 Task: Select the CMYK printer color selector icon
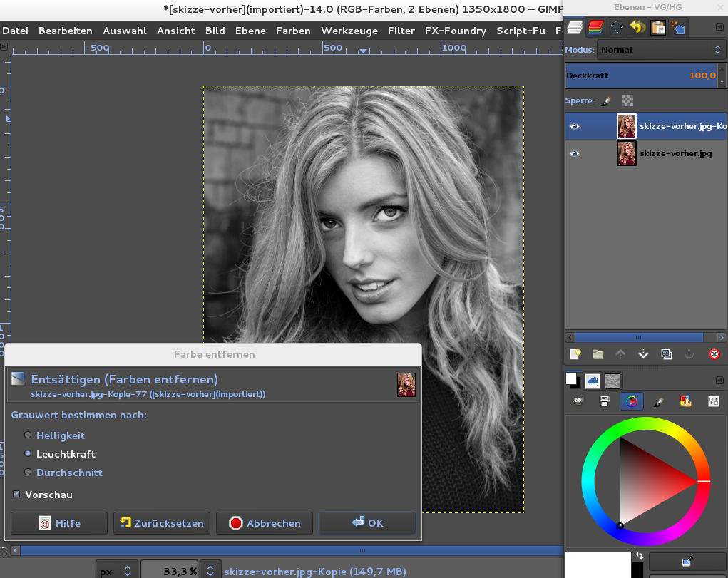tap(604, 401)
